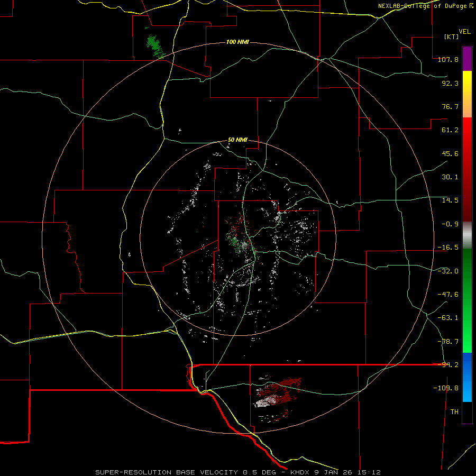Select the -32.0 velocity scale value
This screenshot has height=476, width=476.
[x=448, y=271]
